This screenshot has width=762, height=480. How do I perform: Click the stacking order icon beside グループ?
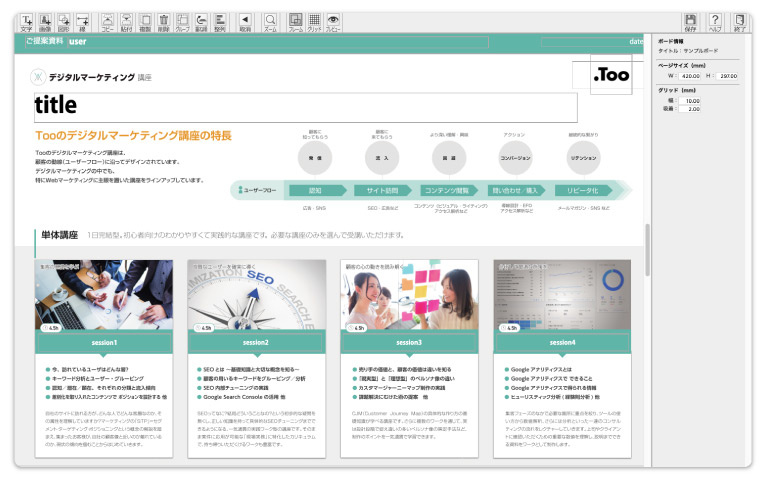pyautogui.click(x=201, y=22)
